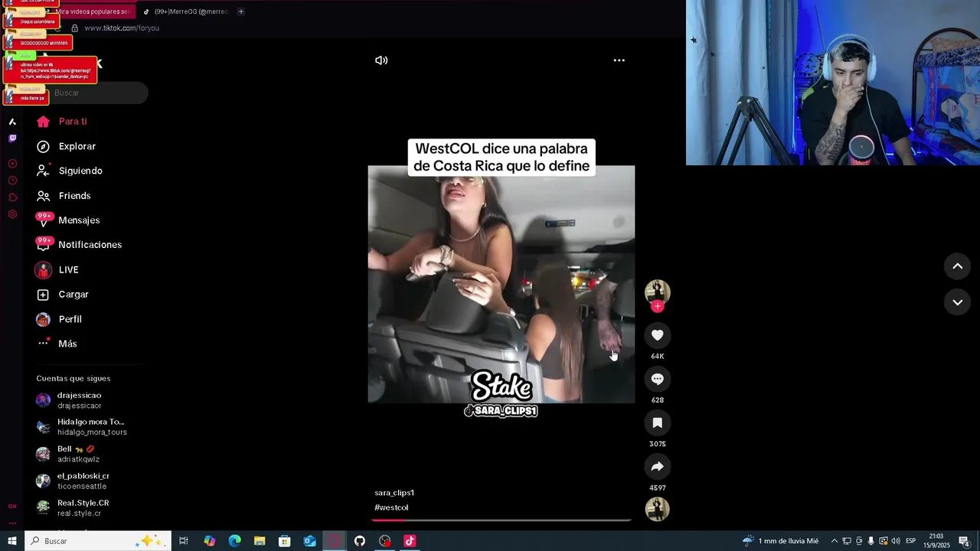Click the Aria icon in browser sidebar
980x551 pixels.
coord(12,122)
